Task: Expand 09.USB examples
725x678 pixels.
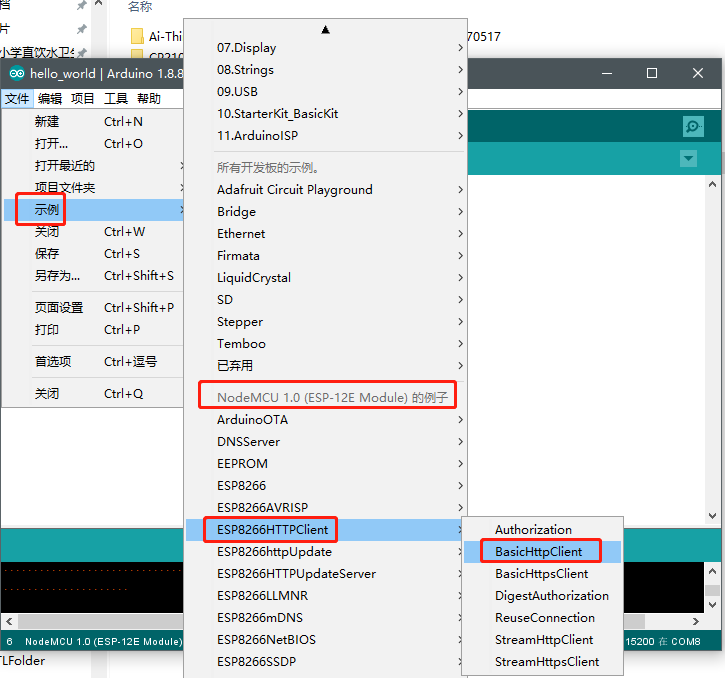Action: [326, 92]
